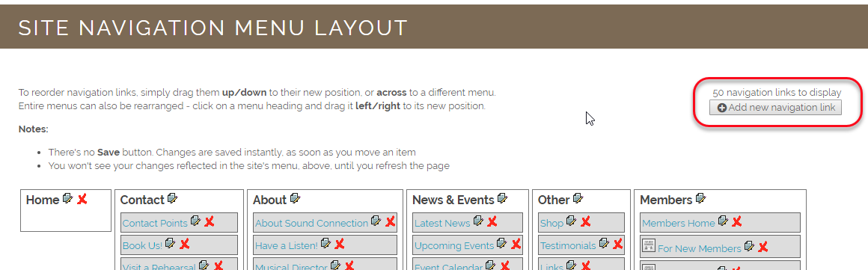Open the Visit a Rehearsal link

(x=159, y=267)
